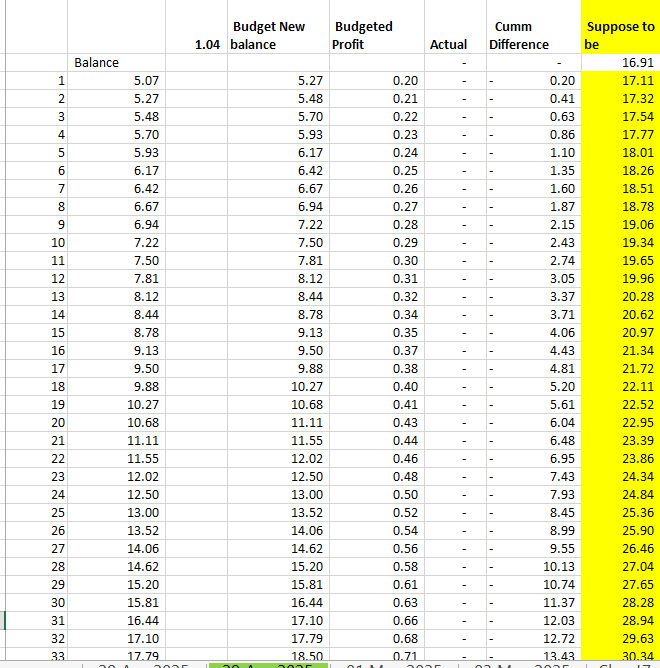Select Cumm Difference 9.55 in row 27

pyautogui.click(x=533, y=549)
